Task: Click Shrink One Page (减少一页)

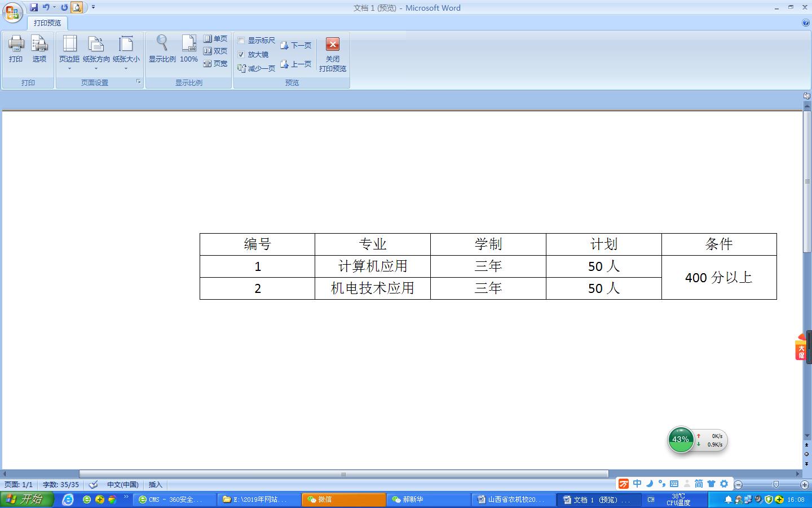Action: 257,68
